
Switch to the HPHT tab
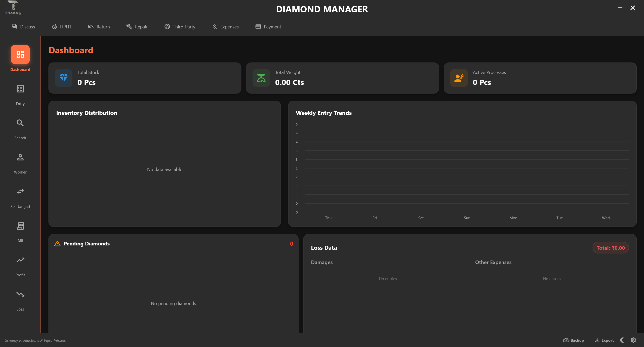pyautogui.click(x=62, y=27)
